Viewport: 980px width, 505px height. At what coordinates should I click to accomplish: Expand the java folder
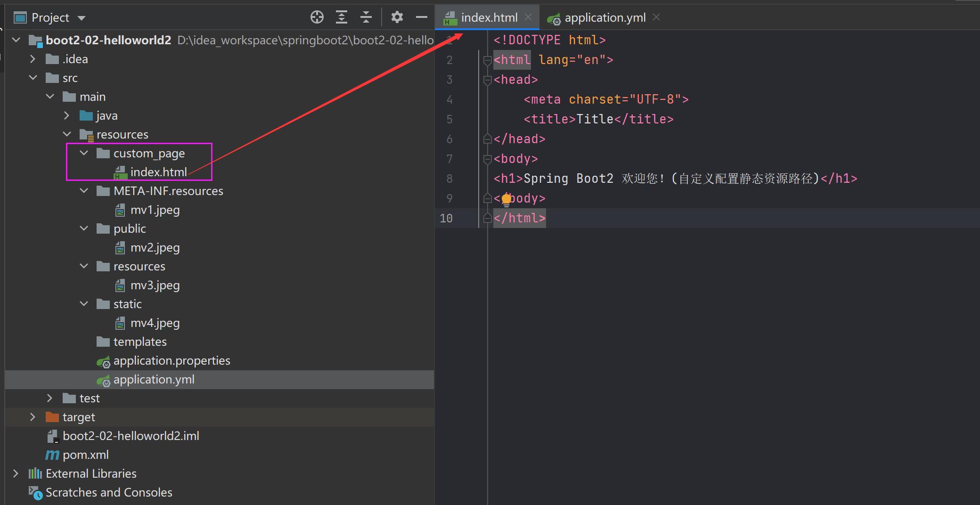click(66, 115)
